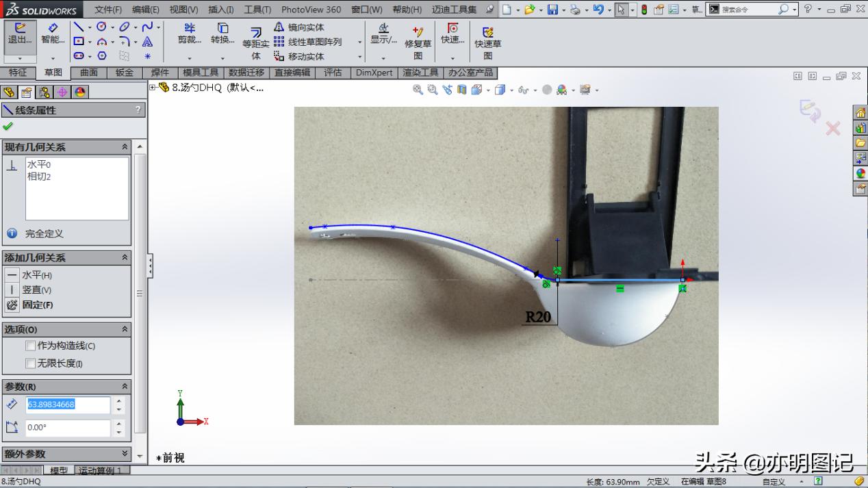
Task: Activate the 剪裁实体 Trim Entities tool
Action: (x=190, y=38)
